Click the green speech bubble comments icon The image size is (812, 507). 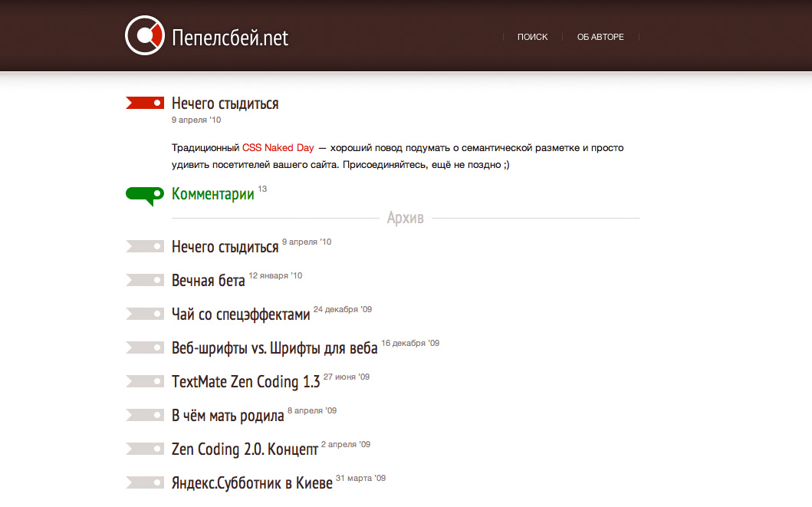point(145,195)
